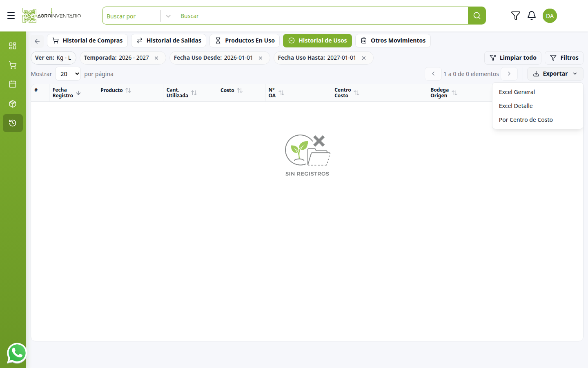Open the rows per page selector
Viewport: 588px width, 368px height.
[x=68, y=74]
